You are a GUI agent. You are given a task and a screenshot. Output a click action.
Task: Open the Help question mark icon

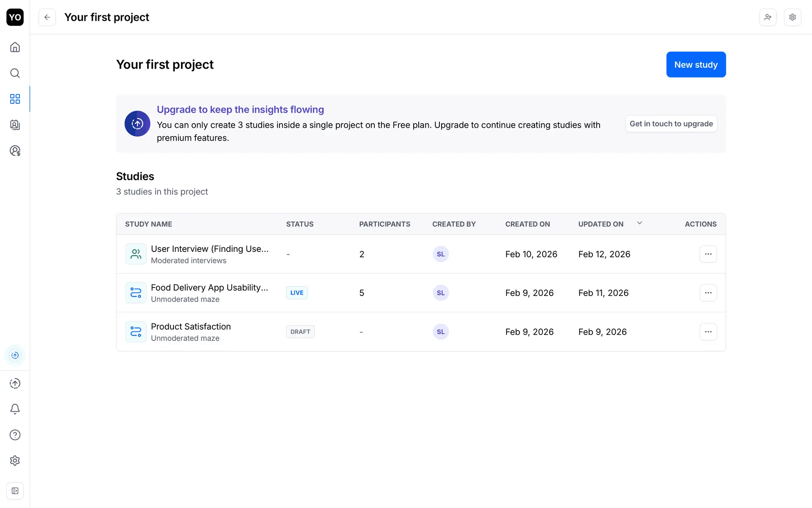(x=15, y=435)
